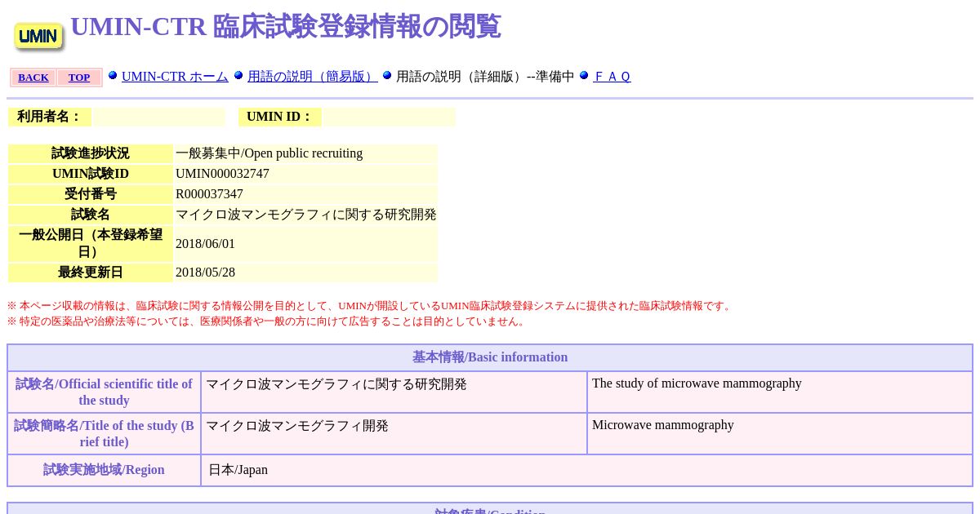
Task: Open 用語の説明（簡易版） link
Action: point(313,77)
